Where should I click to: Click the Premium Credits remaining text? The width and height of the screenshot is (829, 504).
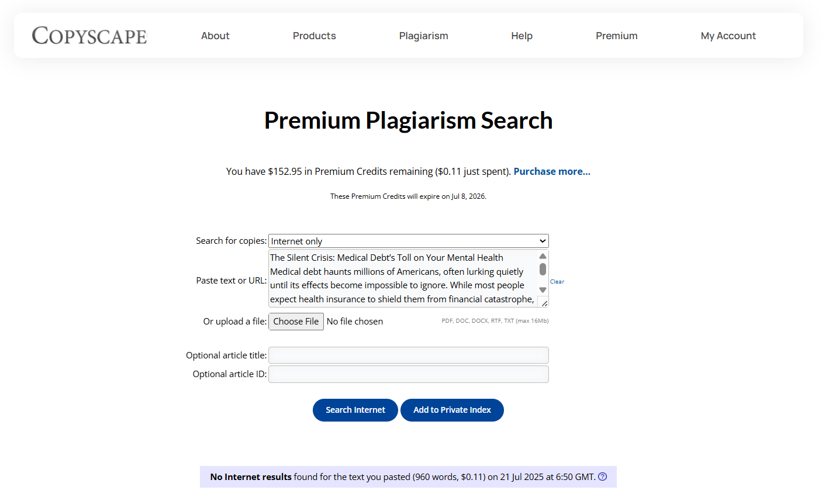[x=368, y=171]
